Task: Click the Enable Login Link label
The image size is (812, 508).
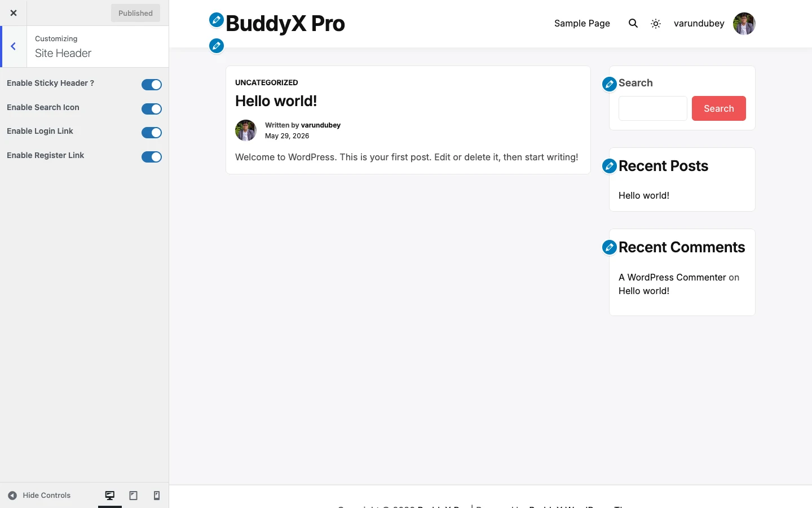Action: [40, 131]
